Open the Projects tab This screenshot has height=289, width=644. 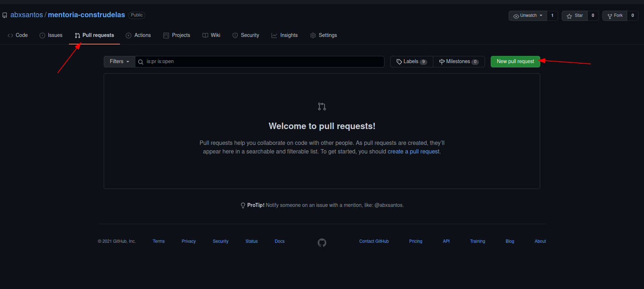pos(177,35)
